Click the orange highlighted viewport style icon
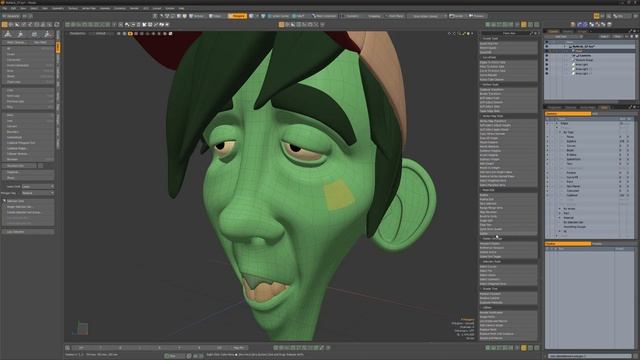The width and height of the screenshot is (640, 360). [x=130, y=33]
